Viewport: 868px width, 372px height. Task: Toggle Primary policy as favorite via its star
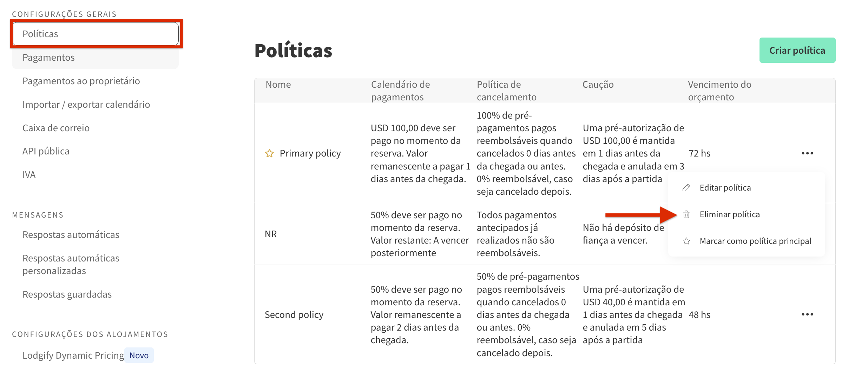pyautogui.click(x=269, y=153)
